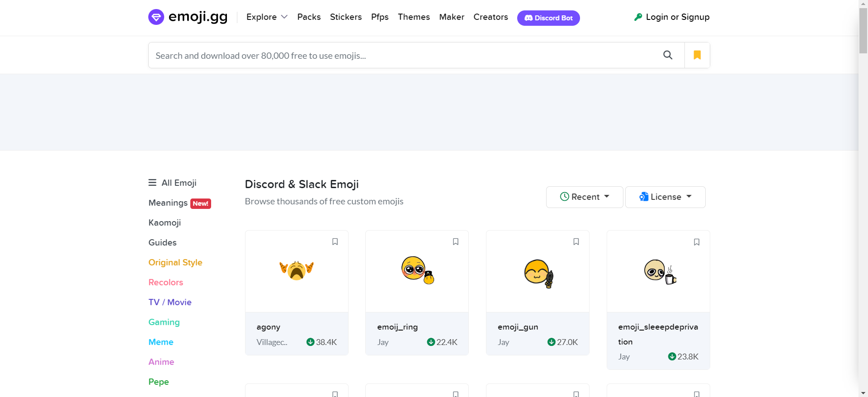Bookmark the agony emoji
The image size is (868, 397).
[335, 242]
